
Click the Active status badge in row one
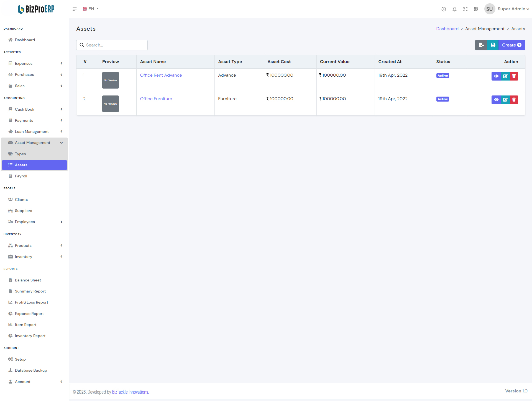coord(443,76)
